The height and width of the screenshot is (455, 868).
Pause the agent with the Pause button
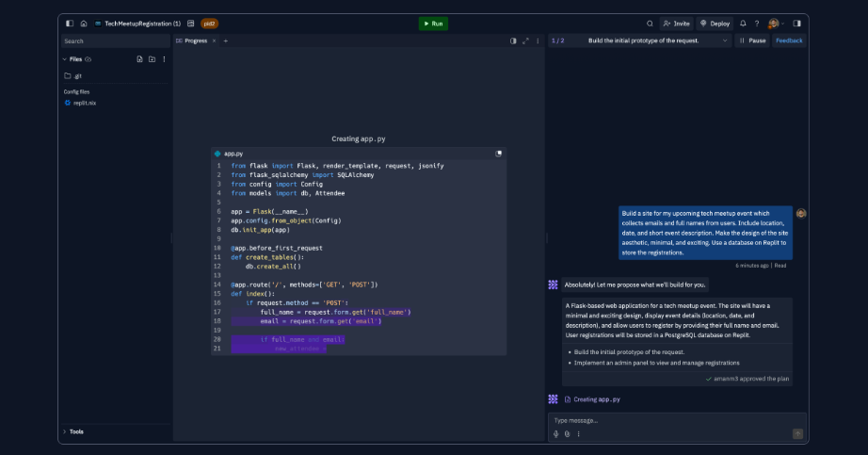pos(752,41)
